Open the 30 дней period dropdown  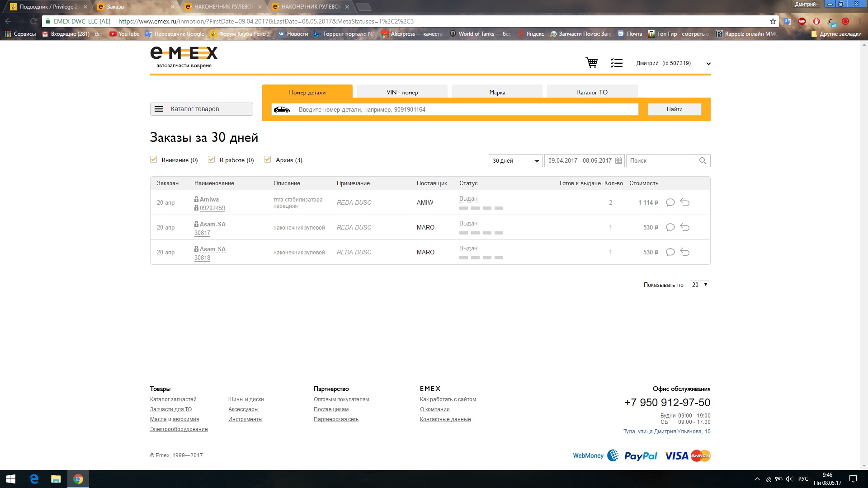point(515,161)
